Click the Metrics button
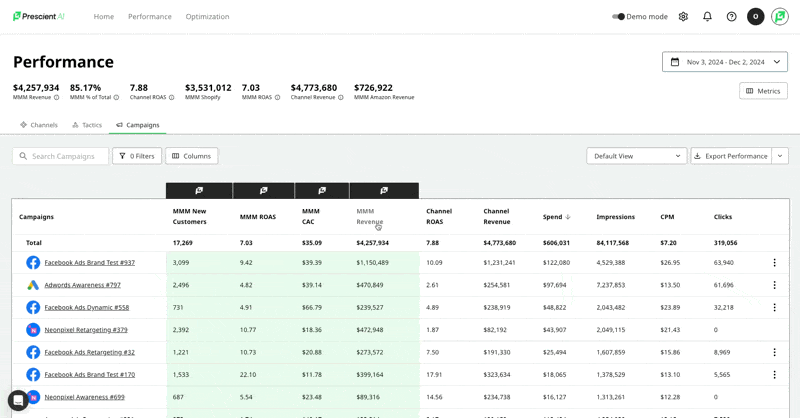The image size is (800, 418). (763, 91)
